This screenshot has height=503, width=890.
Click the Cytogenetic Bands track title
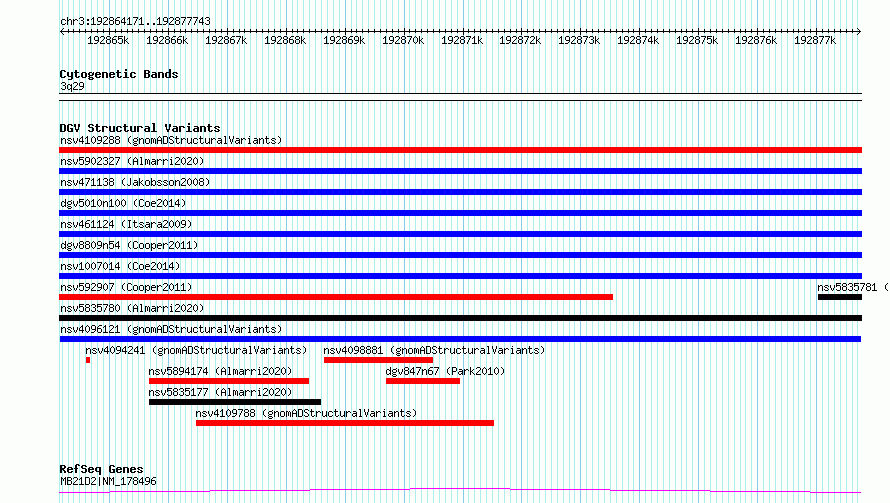point(119,74)
